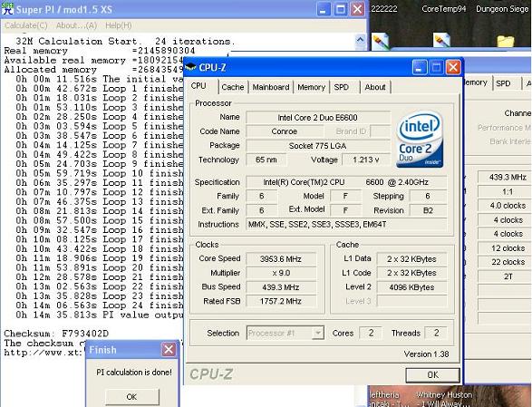The image size is (532, 407).
Task: Click the Loop 24 finished line
Action: click(x=100, y=305)
